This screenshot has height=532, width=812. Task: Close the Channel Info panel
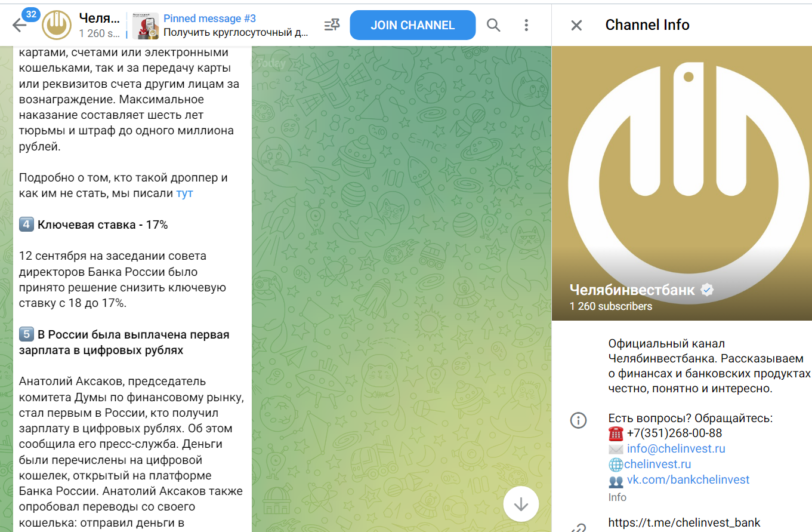point(576,25)
